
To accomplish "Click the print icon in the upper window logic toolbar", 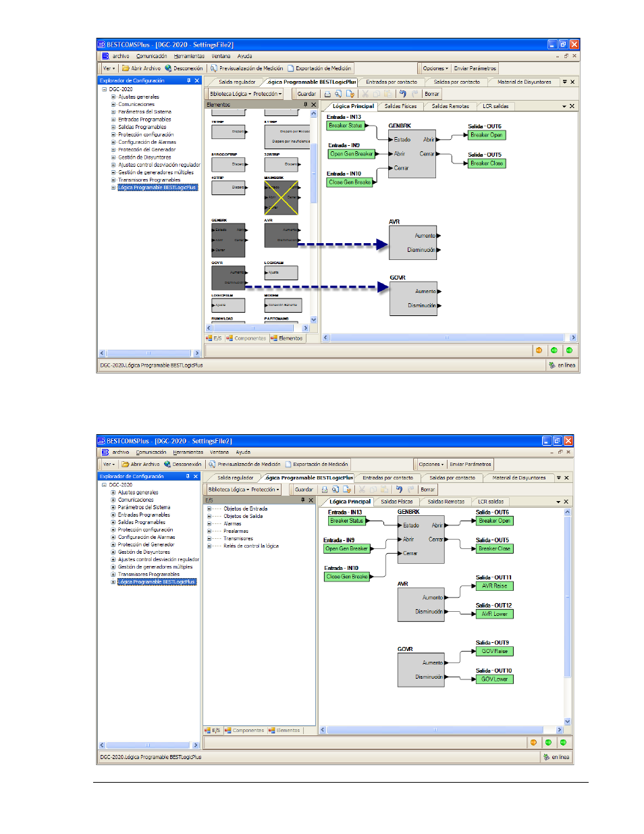I will tap(327, 94).
